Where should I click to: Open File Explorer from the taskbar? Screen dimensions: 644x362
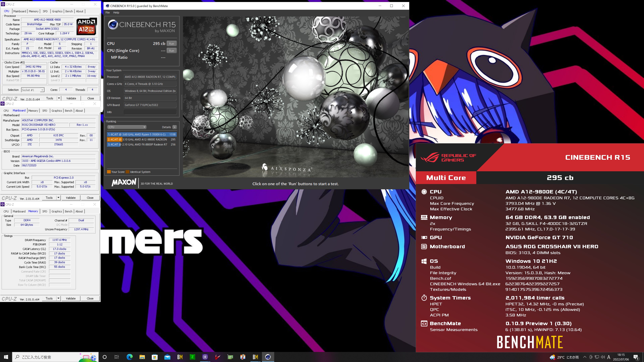coord(142,357)
